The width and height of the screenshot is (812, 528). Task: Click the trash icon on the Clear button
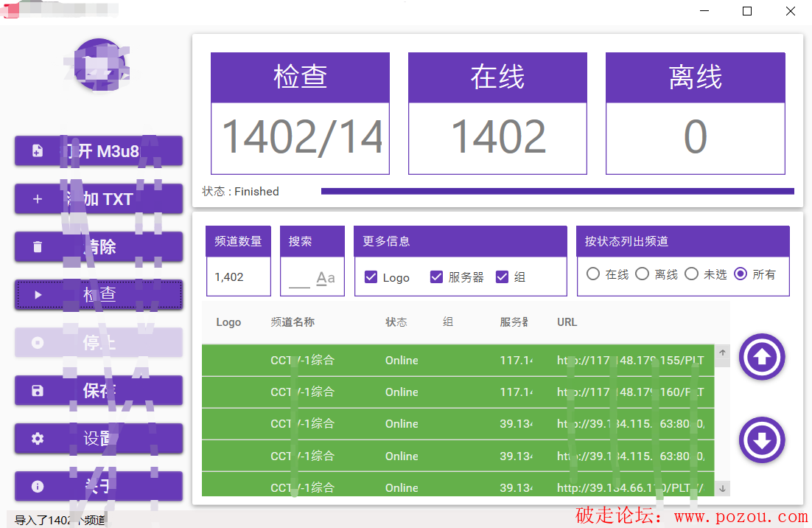38,246
